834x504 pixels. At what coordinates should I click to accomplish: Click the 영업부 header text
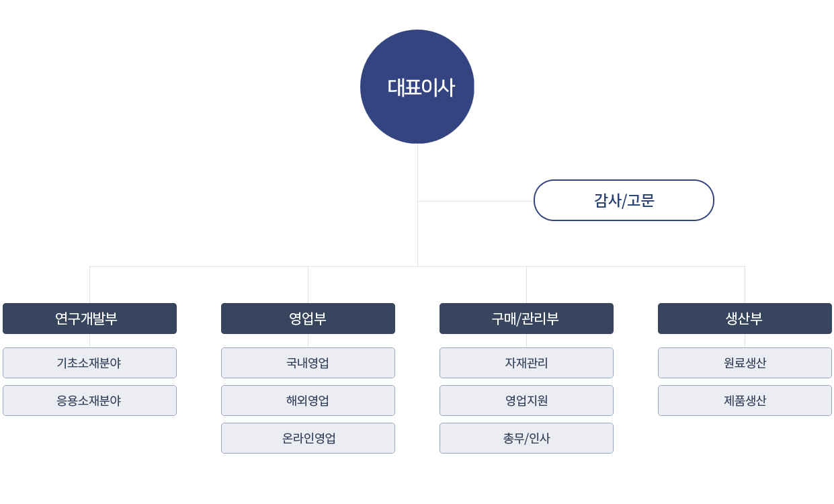tap(308, 319)
